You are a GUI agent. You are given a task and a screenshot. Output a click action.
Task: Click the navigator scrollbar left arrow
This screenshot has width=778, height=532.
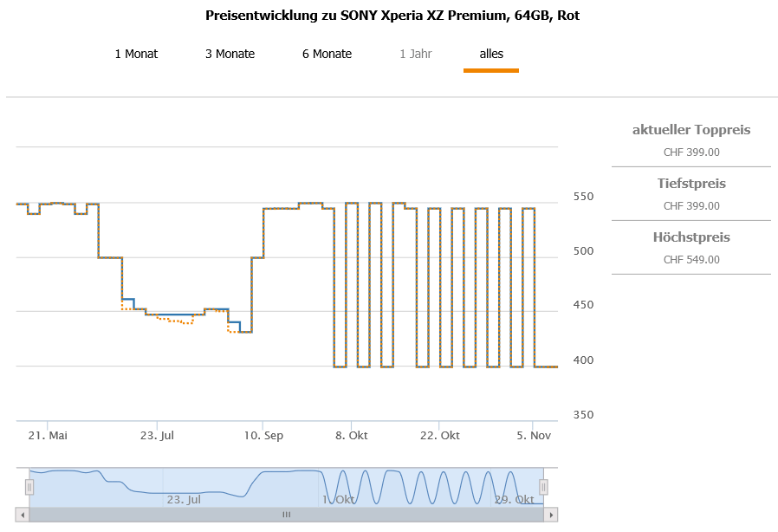[23, 515]
